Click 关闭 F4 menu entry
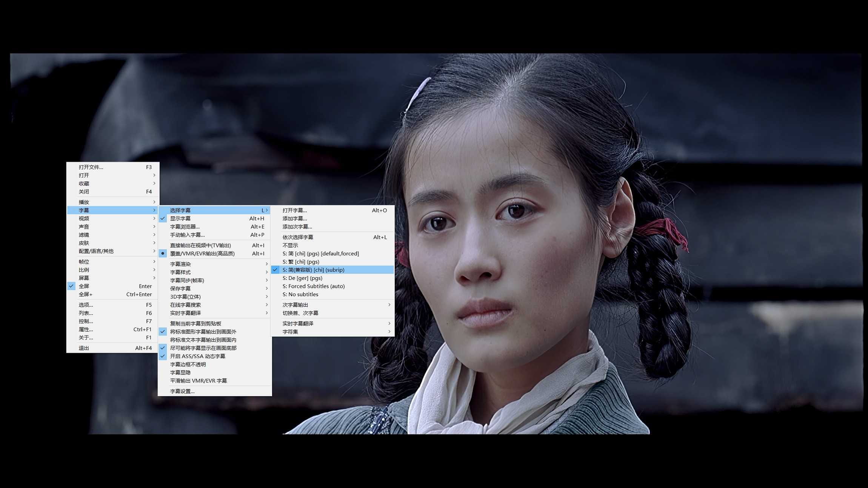 coord(113,191)
